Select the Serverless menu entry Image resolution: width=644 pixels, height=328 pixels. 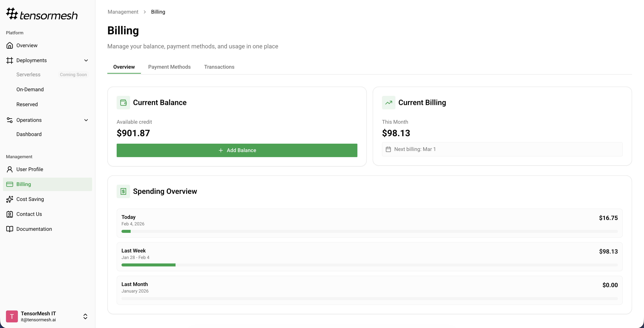[28, 74]
